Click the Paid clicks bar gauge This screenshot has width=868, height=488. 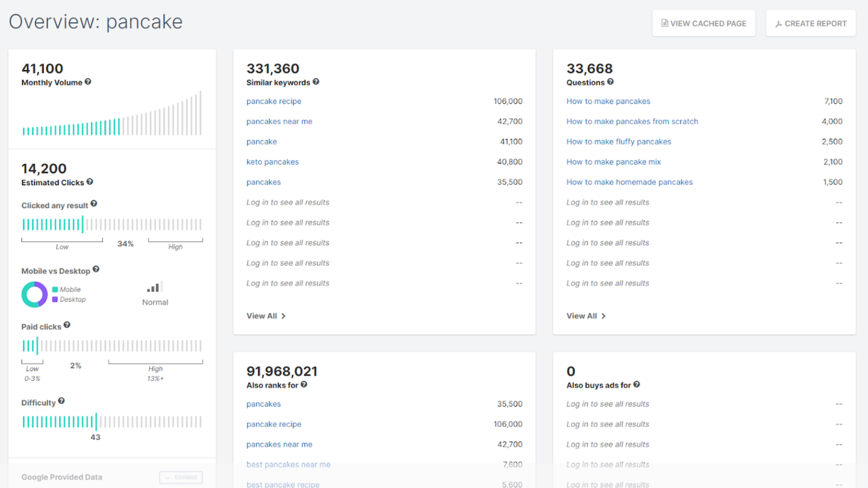(112, 346)
